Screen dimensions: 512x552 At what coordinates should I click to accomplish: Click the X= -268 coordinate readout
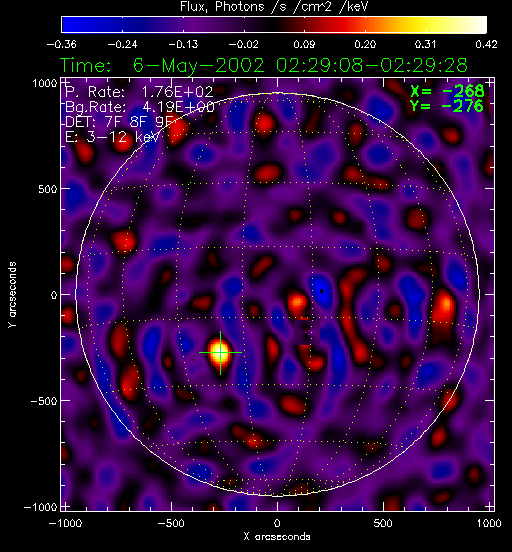click(447, 91)
